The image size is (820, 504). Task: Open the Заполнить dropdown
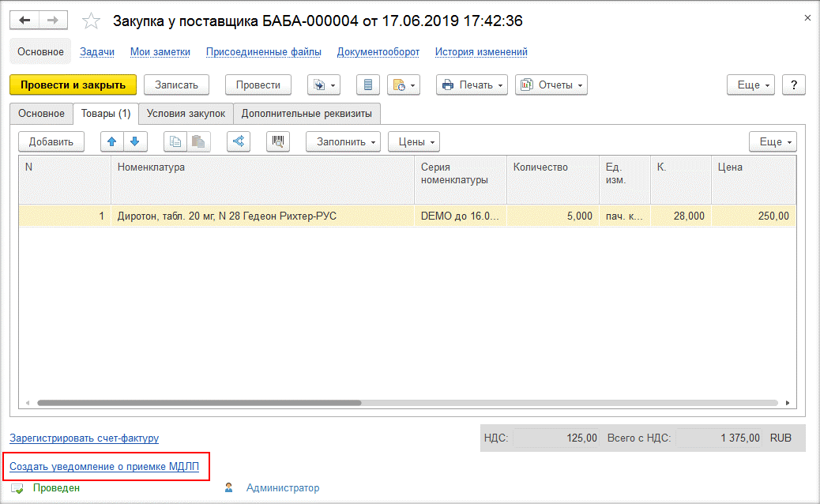pyautogui.click(x=343, y=141)
